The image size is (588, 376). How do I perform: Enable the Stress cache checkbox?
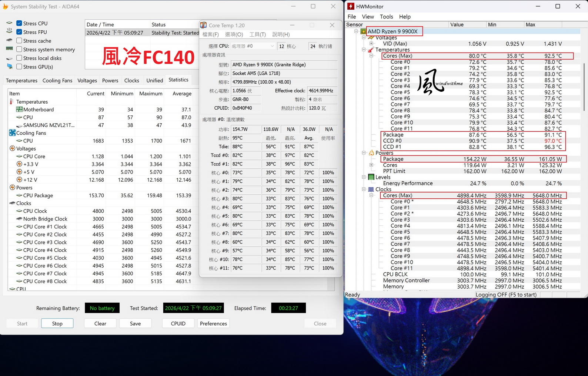[19, 41]
